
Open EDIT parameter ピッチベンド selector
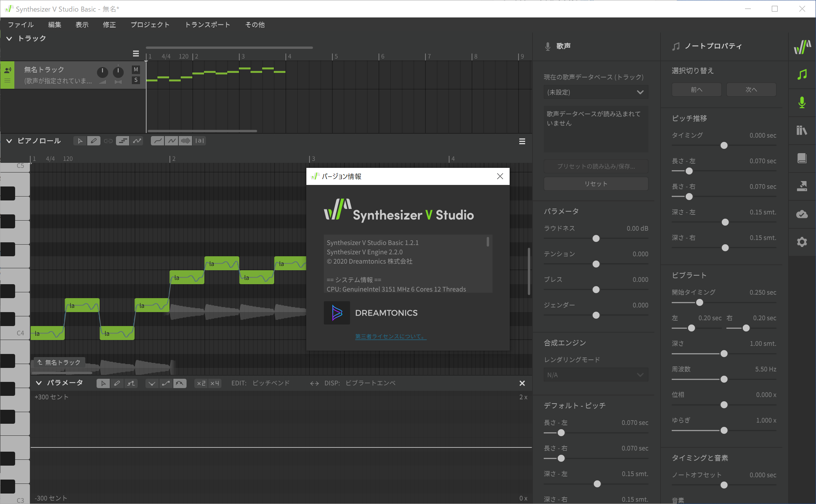(271, 383)
